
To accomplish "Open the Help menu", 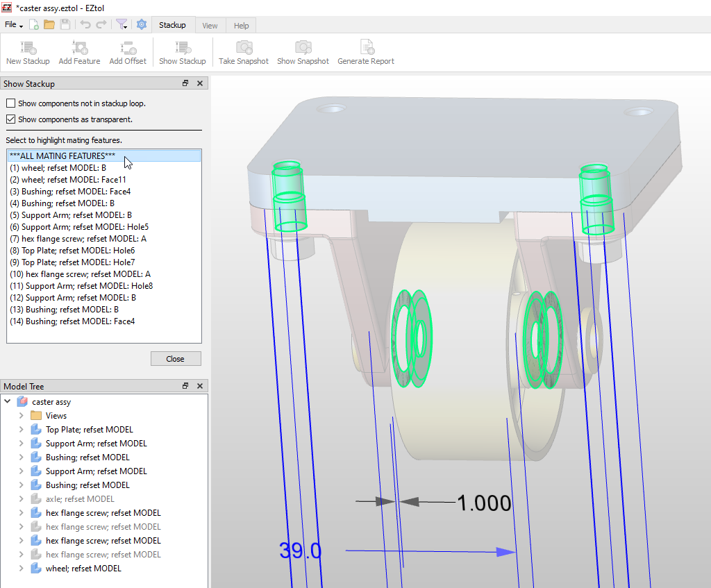I will tap(241, 25).
